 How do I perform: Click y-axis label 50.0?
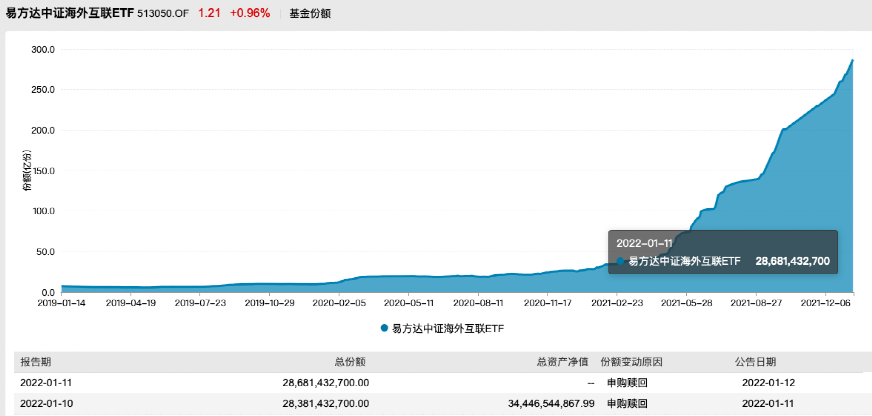click(46, 252)
